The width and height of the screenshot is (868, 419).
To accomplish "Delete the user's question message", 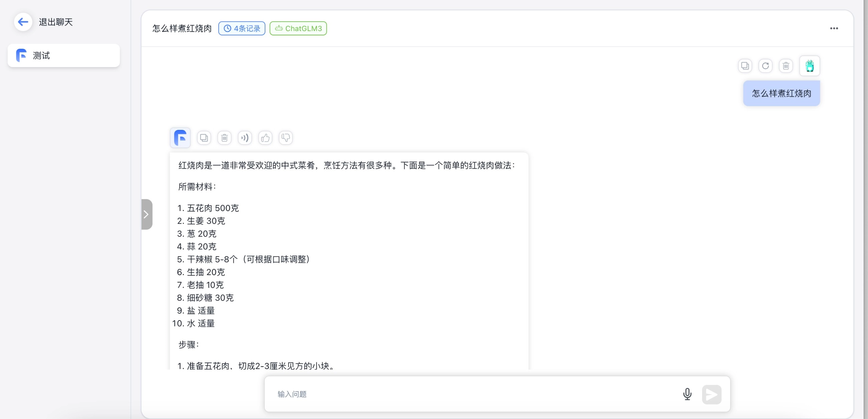I will coord(786,66).
